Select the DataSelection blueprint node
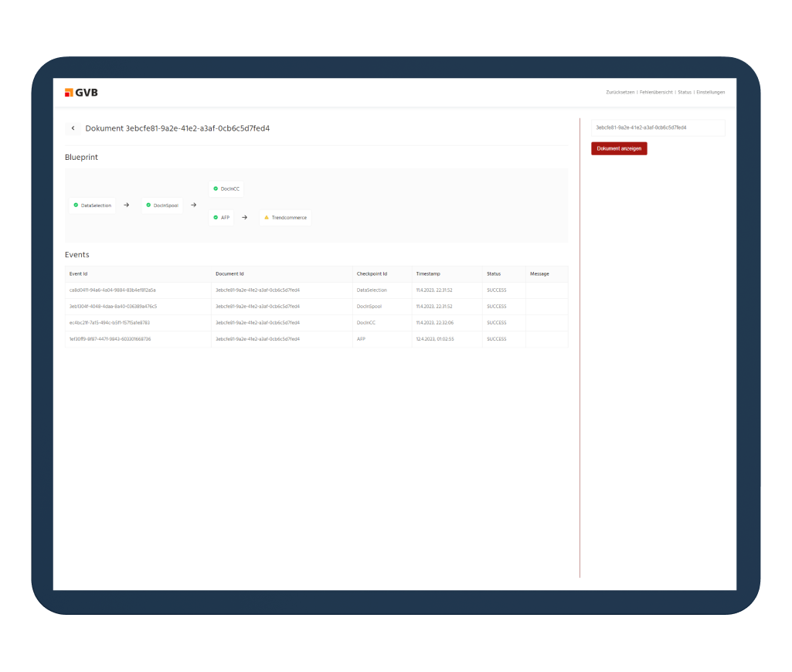The image size is (792, 672). pos(93,205)
